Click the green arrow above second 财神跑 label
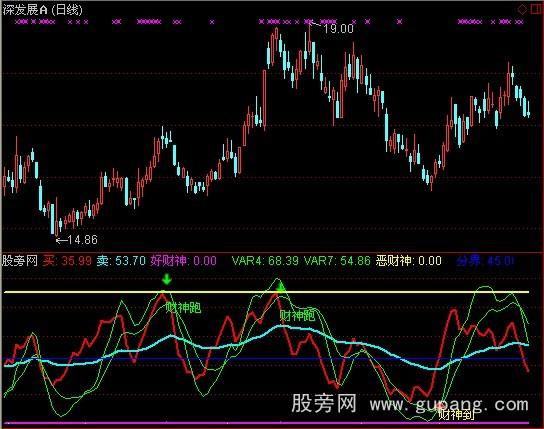 (281, 287)
